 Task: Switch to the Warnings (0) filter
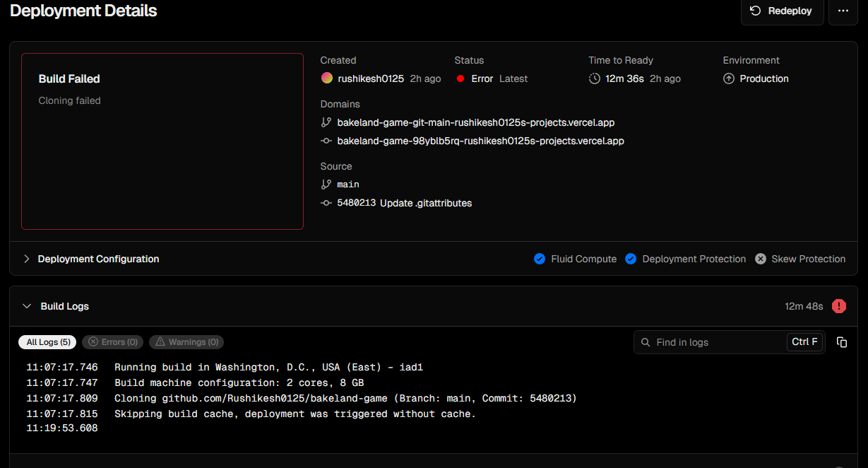coord(186,342)
